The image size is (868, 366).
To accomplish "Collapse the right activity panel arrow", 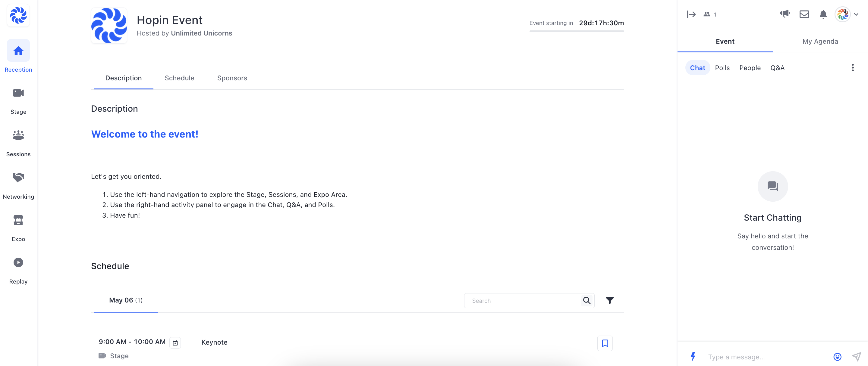I will pos(691,14).
